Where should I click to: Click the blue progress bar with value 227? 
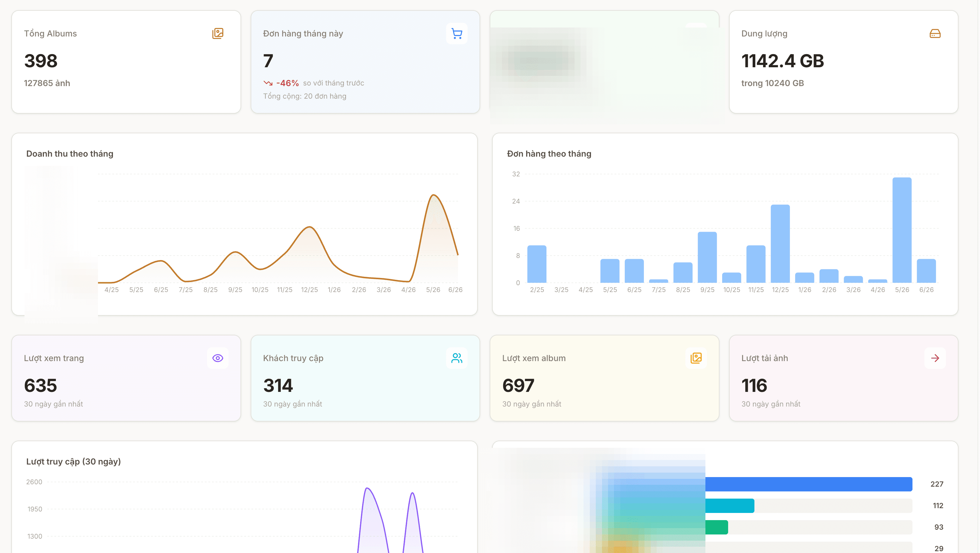[808, 484]
